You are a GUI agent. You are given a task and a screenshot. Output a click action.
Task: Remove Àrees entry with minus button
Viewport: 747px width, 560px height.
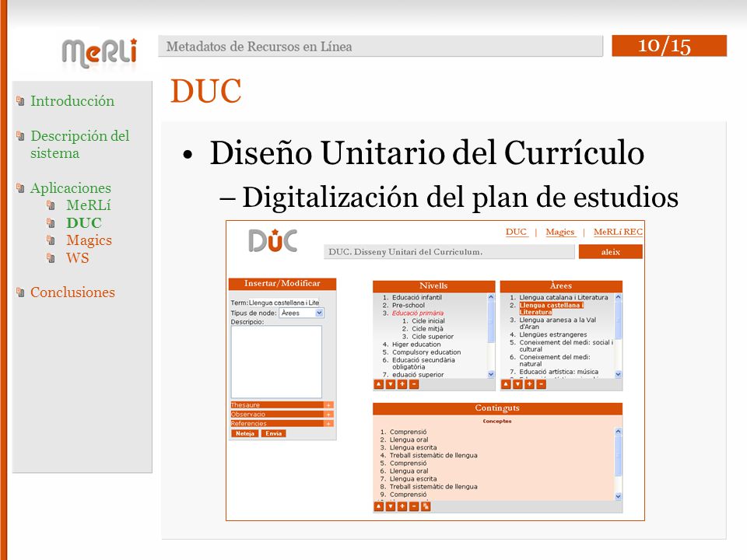pos(542,385)
